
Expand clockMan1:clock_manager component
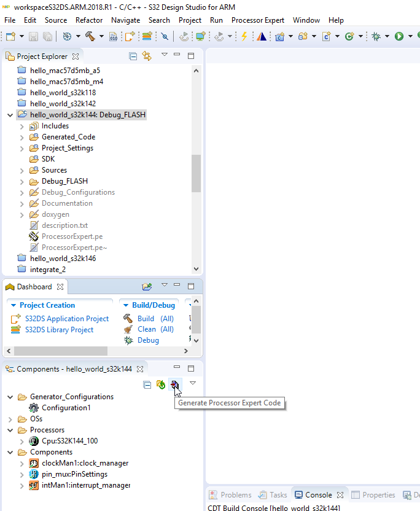click(22, 464)
